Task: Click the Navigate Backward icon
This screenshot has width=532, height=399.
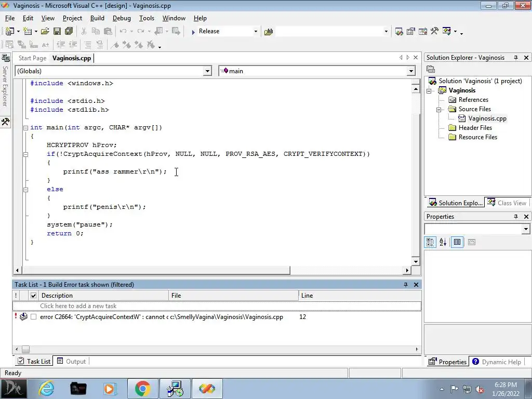Action: (158, 31)
